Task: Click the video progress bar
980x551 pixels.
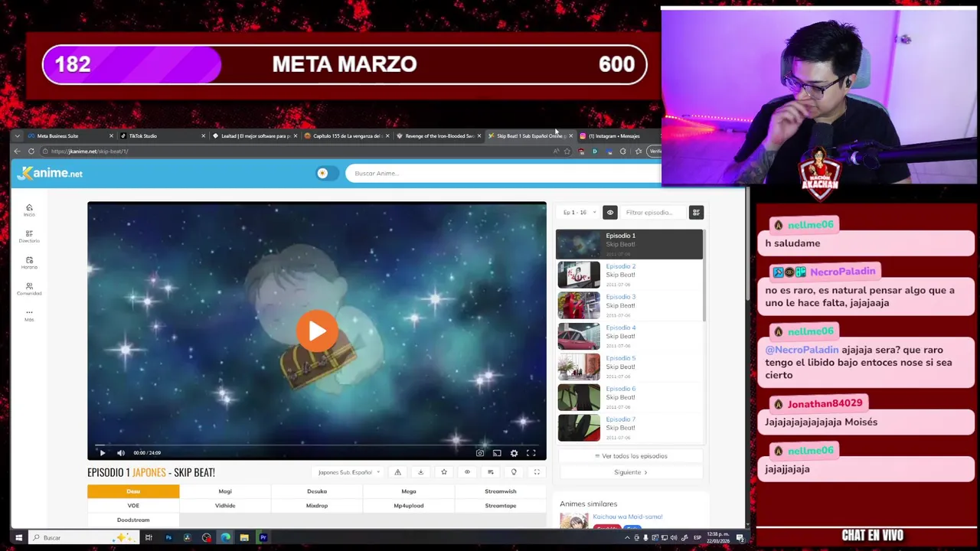Action: (317, 444)
